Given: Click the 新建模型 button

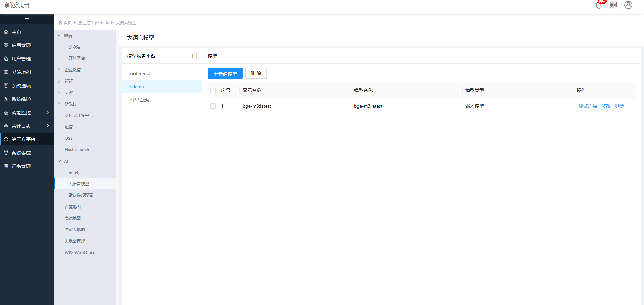Looking at the screenshot, I should coord(225,74).
